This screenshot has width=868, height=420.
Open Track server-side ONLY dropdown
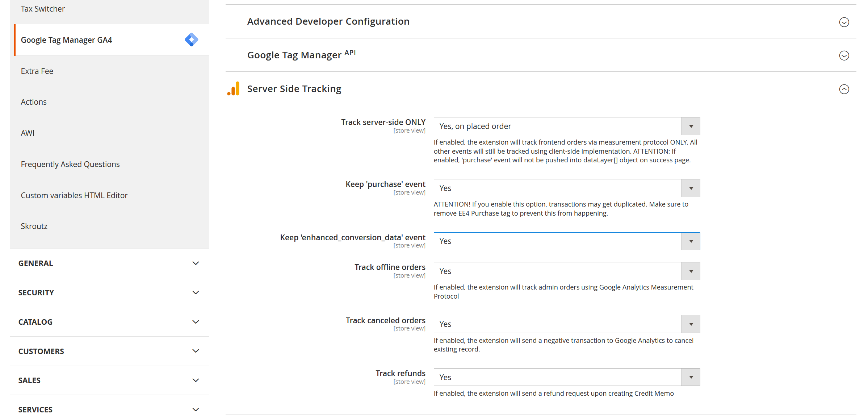coord(567,126)
